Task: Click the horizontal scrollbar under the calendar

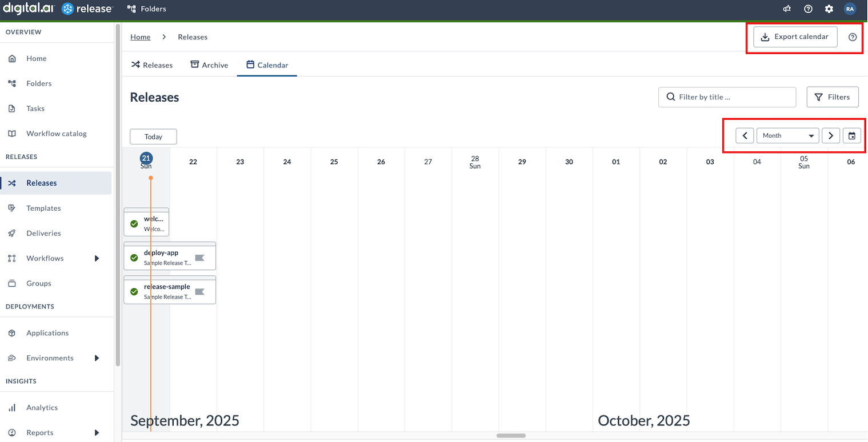Action: point(511,436)
